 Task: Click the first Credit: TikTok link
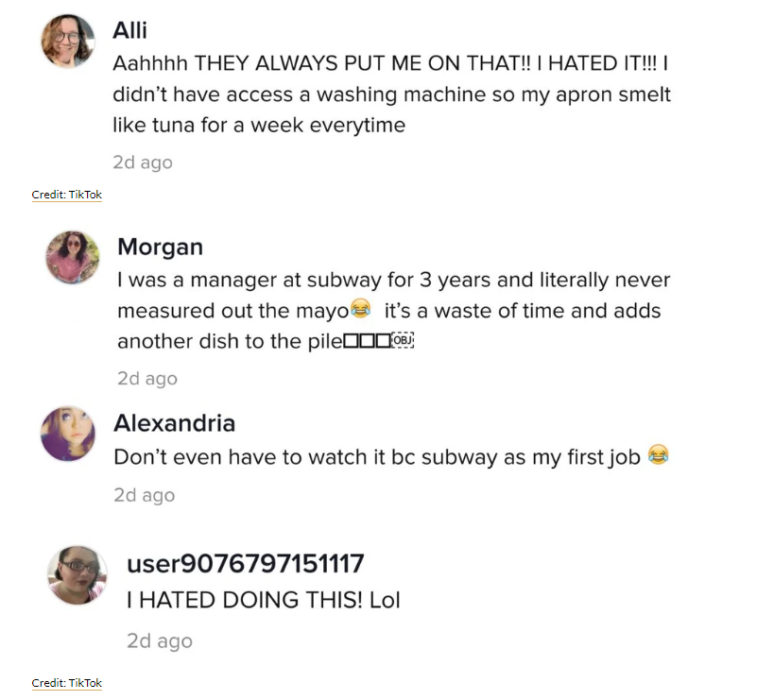click(x=66, y=195)
